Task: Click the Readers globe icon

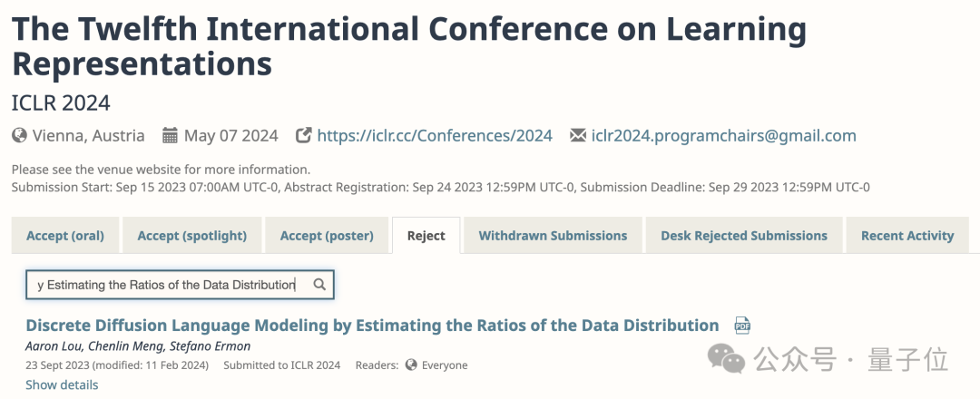Action: click(411, 365)
